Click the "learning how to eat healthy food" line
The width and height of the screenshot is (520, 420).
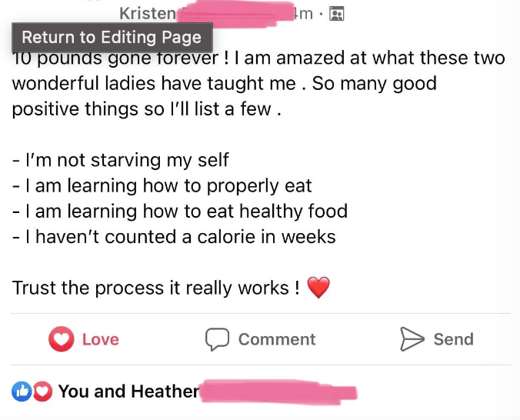[180, 211]
